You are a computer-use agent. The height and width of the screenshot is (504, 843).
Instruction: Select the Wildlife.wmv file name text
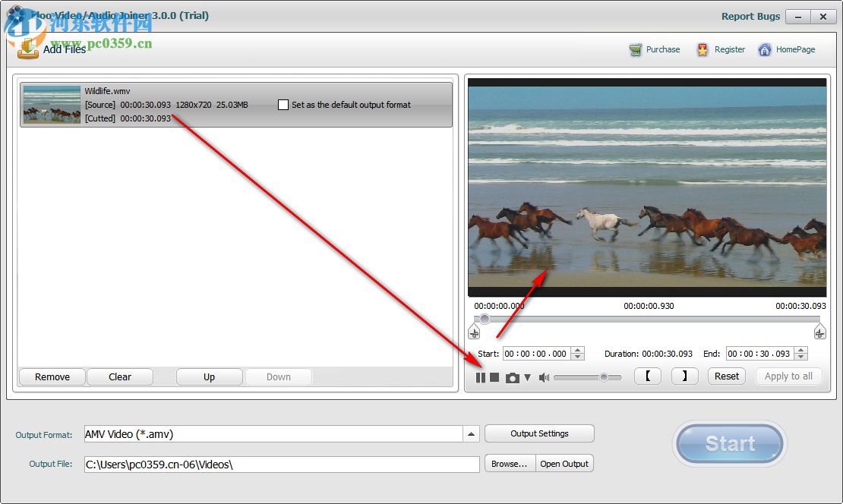pos(108,91)
